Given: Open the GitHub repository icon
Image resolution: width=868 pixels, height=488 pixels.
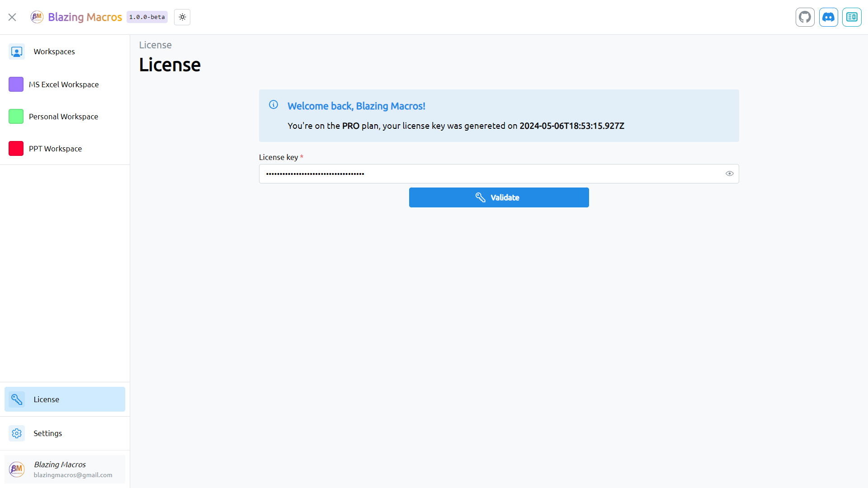Looking at the screenshot, I should coord(805,17).
